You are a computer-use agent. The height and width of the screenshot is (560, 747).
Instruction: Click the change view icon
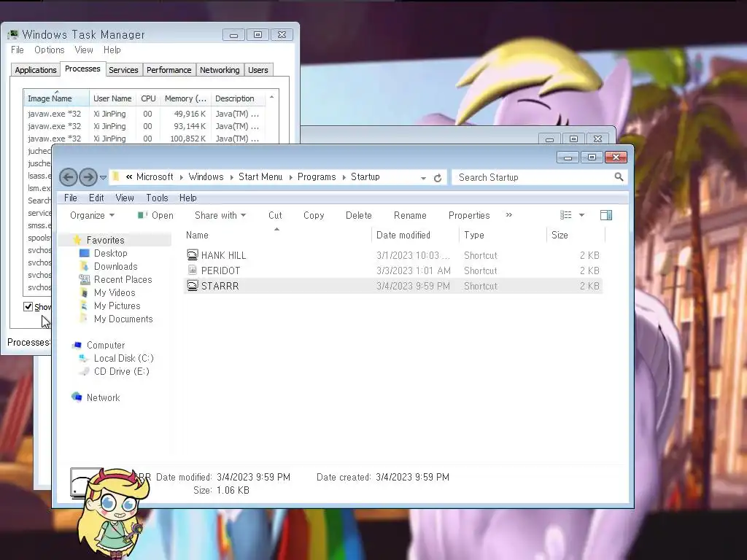(565, 215)
